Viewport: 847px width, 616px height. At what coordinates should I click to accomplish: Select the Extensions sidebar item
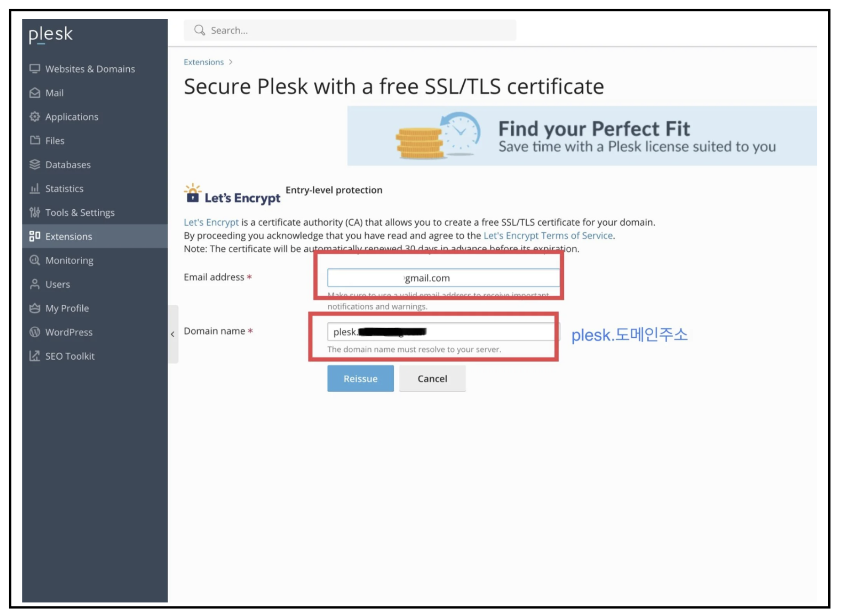tap(95, 236)
